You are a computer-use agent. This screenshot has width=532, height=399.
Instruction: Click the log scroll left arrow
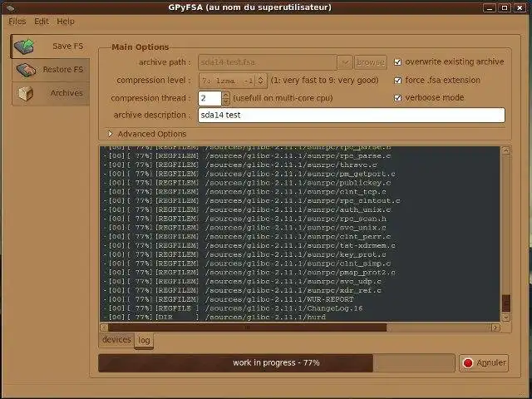104,328
